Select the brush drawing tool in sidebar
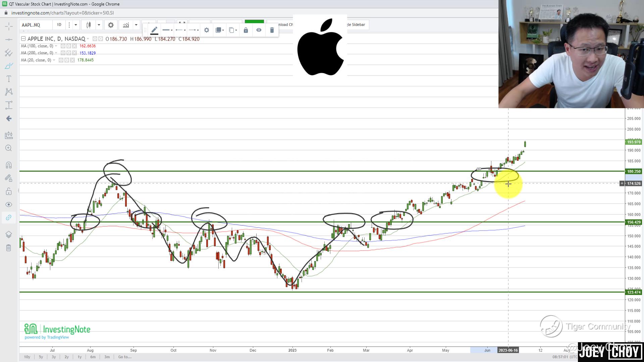Image resolution: width=644 pixels, height=362 pixels. 9,66
